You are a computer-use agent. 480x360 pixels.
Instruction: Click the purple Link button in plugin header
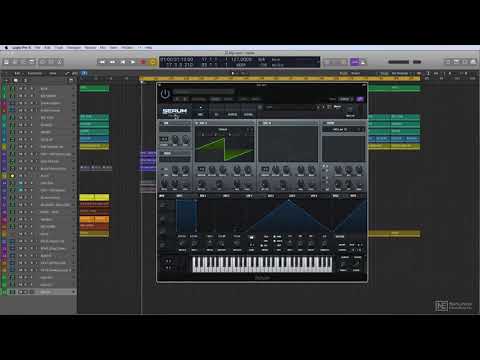(360, 99)
